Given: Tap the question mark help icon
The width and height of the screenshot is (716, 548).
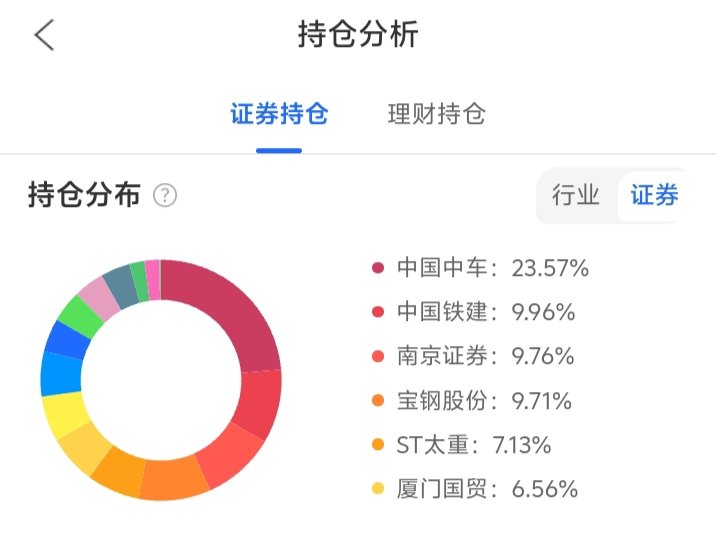Looking at the screenshot, I should point(165,195).
